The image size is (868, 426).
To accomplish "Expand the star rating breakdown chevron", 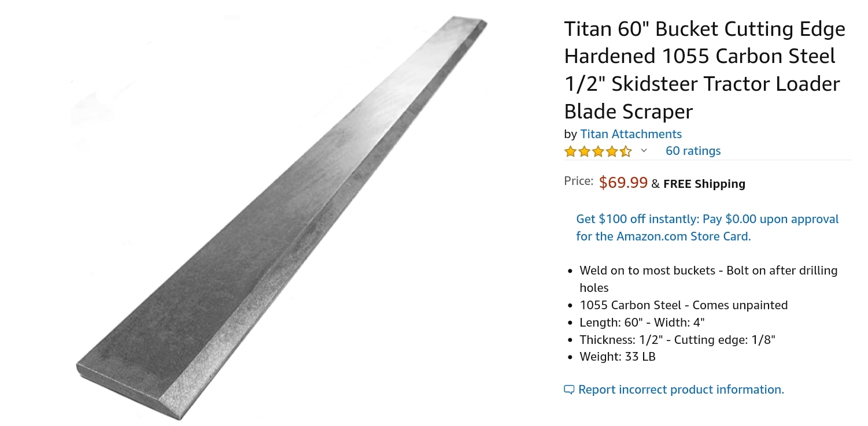I will [644, 151].
